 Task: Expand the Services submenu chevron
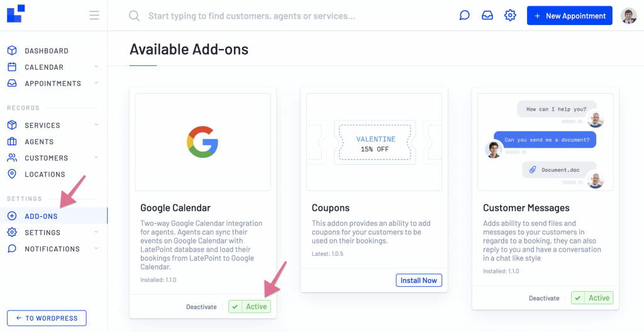96,124
